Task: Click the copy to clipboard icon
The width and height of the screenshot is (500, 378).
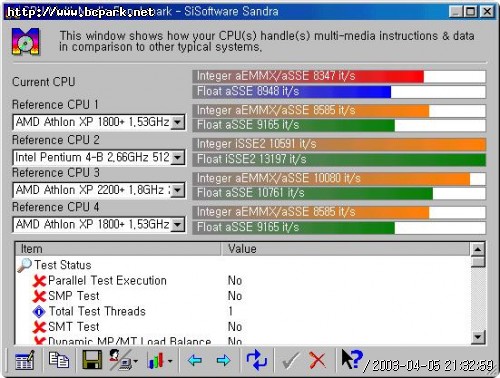Action: click(59, 360)
